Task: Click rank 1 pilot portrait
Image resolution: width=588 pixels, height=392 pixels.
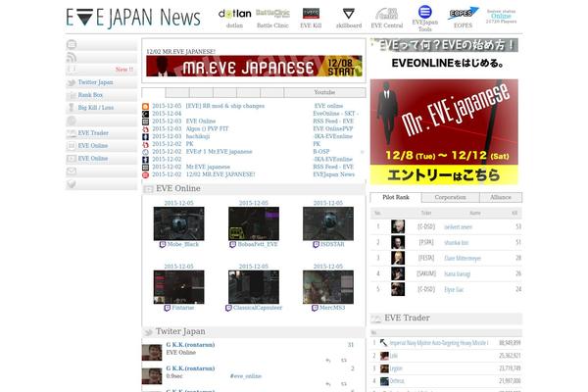Action: (x=398, y=227)
